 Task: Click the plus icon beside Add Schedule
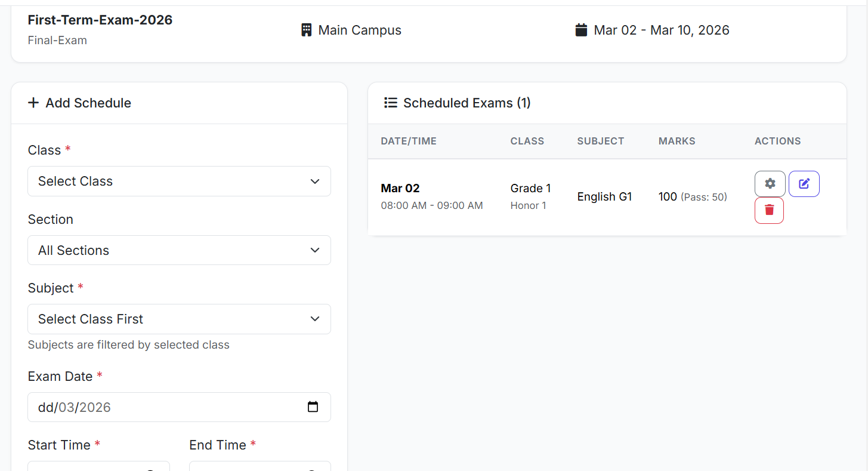coord(34,103)
